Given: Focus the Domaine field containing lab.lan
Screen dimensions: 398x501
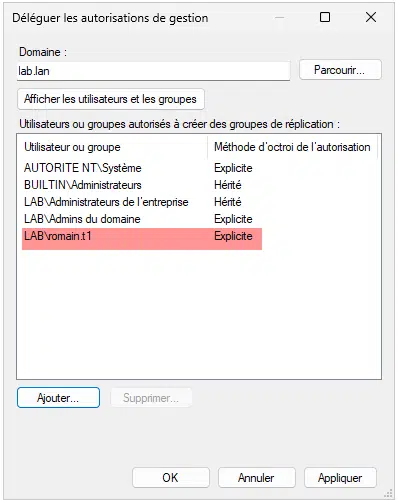Looking at the screenshot, I should click(153, 71).
